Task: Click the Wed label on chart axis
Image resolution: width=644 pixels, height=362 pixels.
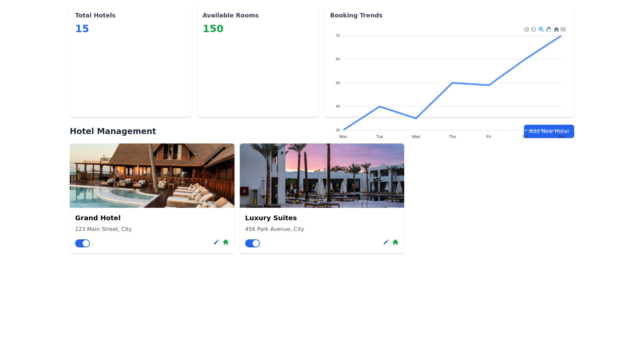Action: click(416, 137)
